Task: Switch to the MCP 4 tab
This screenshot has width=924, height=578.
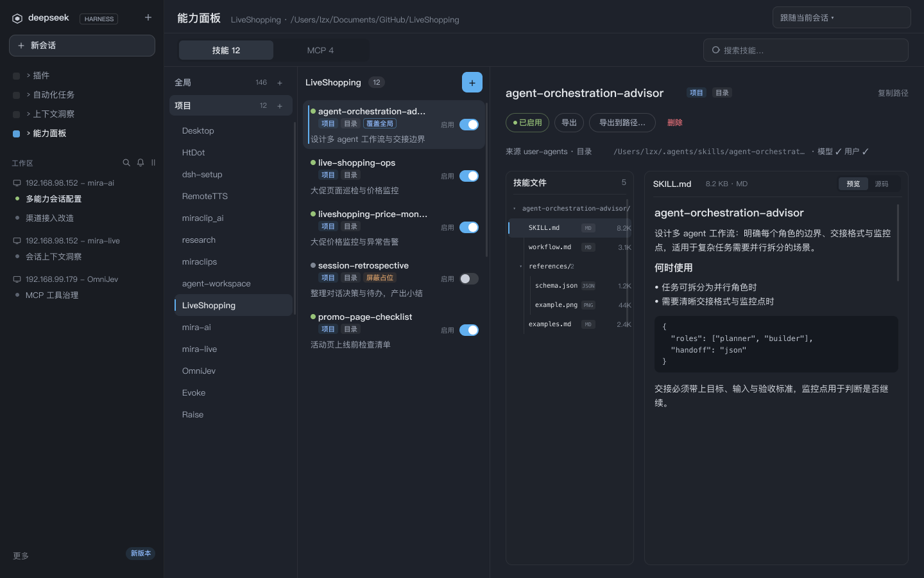Action: coord(320,50)
